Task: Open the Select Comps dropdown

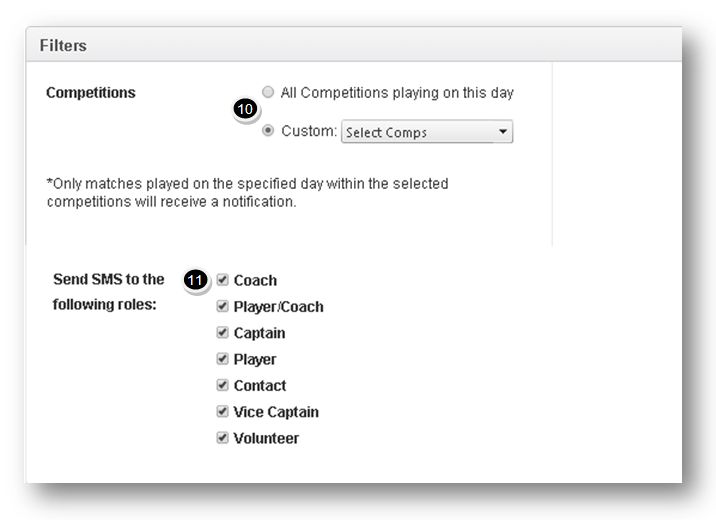Action: coord(427,132)
